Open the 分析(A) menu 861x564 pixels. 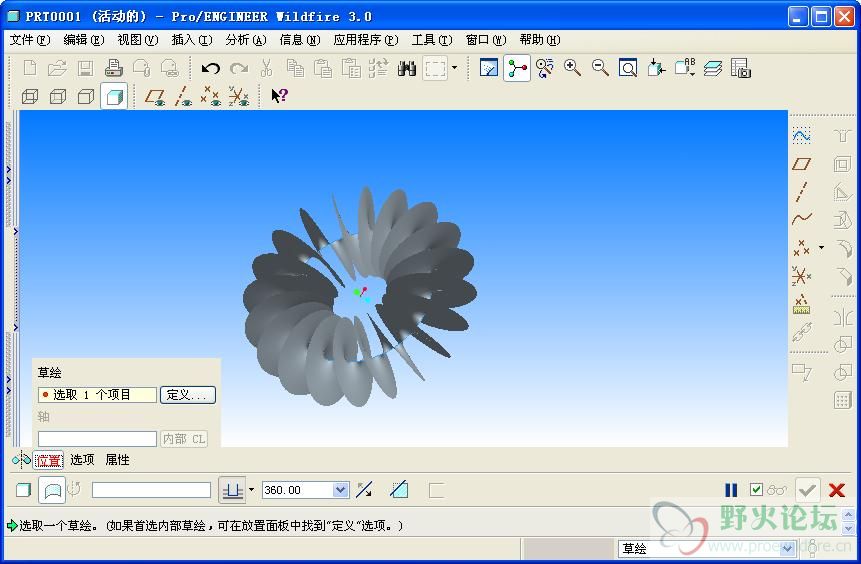tap(246, 40)
